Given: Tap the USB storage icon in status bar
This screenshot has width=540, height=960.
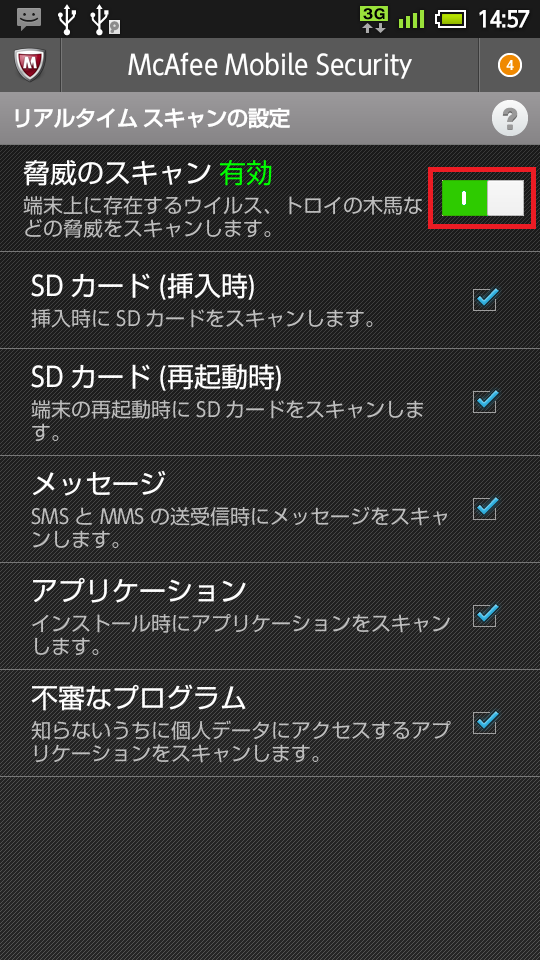Looking at the screenshot, I should [x=104, y=18].
